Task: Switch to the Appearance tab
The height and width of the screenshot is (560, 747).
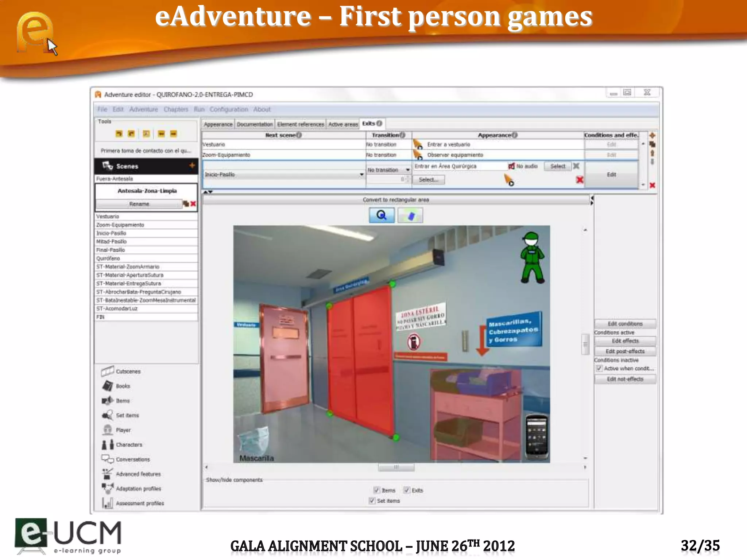Action: pyautogui.click(x=218, y=124)
